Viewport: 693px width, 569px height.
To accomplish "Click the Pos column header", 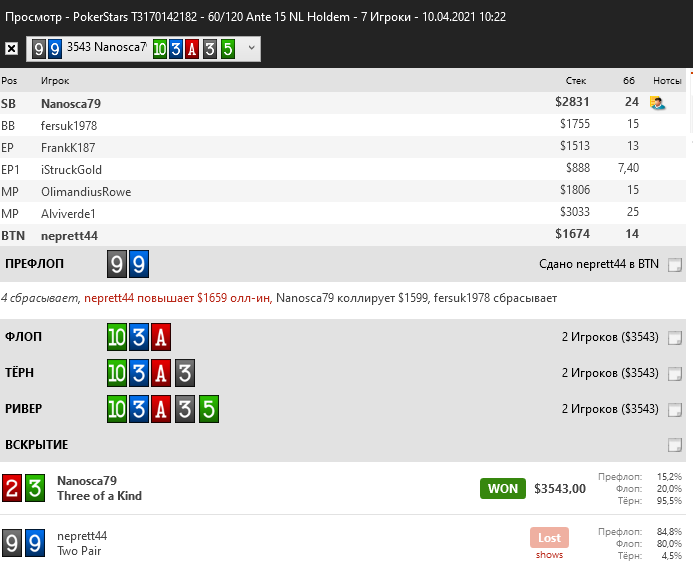I will 9,80.
